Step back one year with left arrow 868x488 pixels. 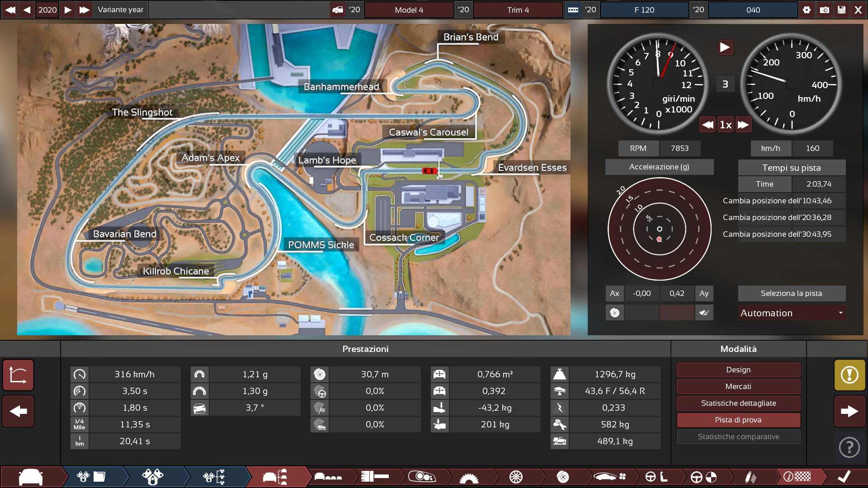click(x=27, y=9)
